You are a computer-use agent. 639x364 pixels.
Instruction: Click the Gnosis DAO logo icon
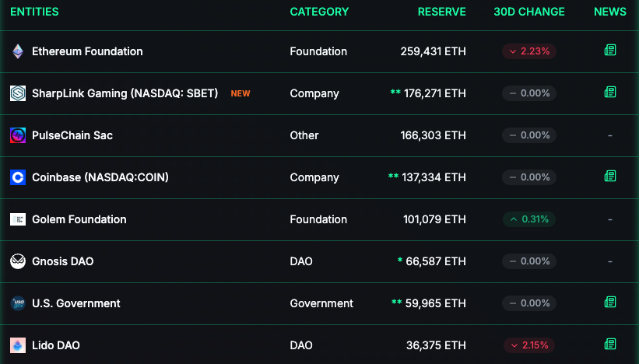[x=17, y=261]
